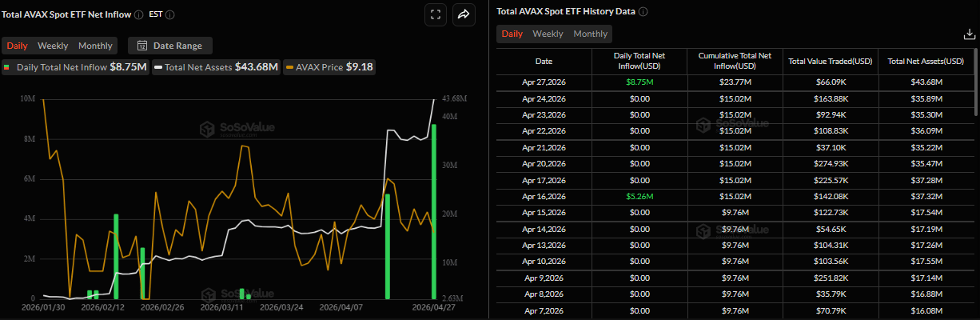The width and height of the screenshot is (980, 320).
Task: Click info icon beside History Data title
Action: (643, 11)
